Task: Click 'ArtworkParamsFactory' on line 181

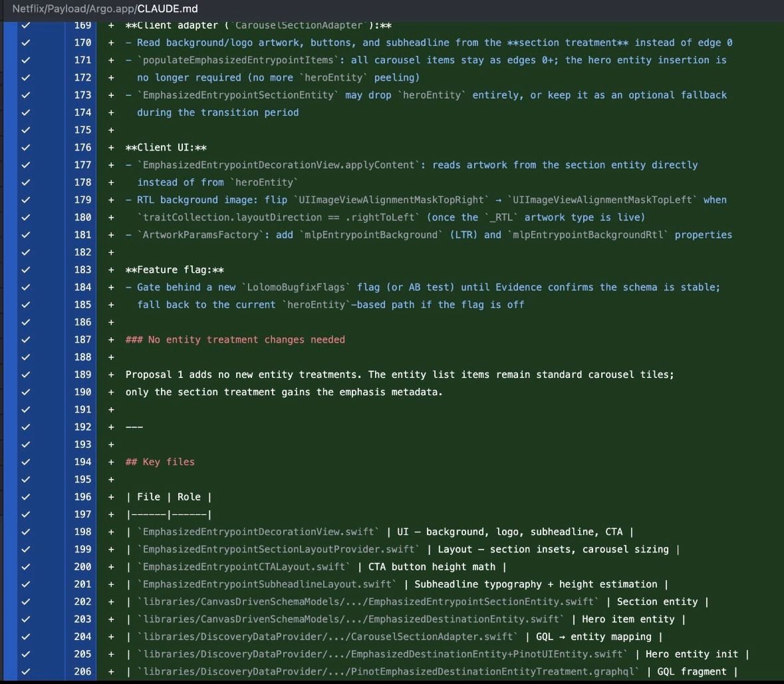Action: (x=201, y=235)
